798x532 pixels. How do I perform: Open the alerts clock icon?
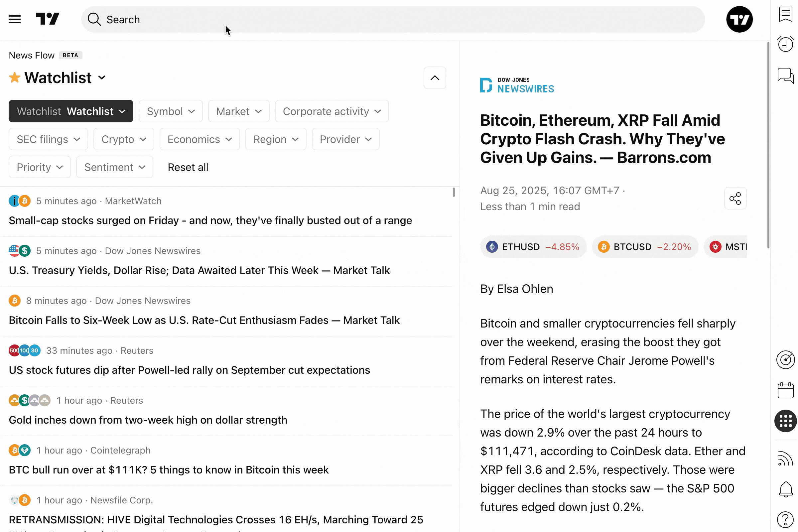(x=786, y=44)
